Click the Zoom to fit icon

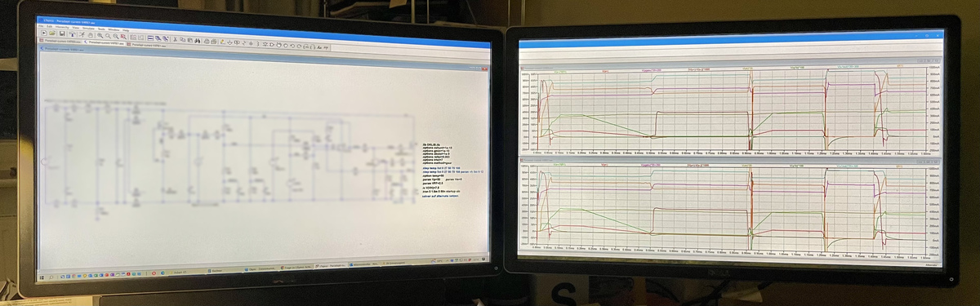click(123, 37)
